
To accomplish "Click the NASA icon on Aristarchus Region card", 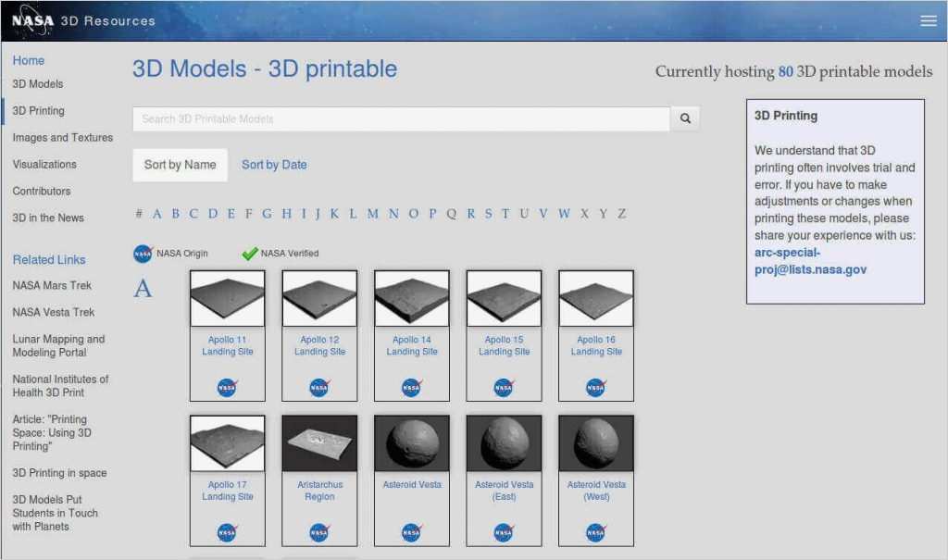I will click(319, 531).
